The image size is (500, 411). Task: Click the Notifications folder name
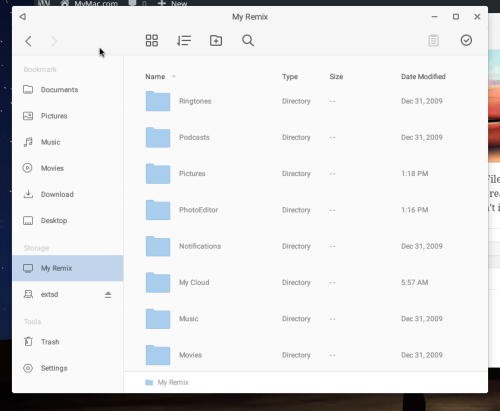[x=200, y=246]
